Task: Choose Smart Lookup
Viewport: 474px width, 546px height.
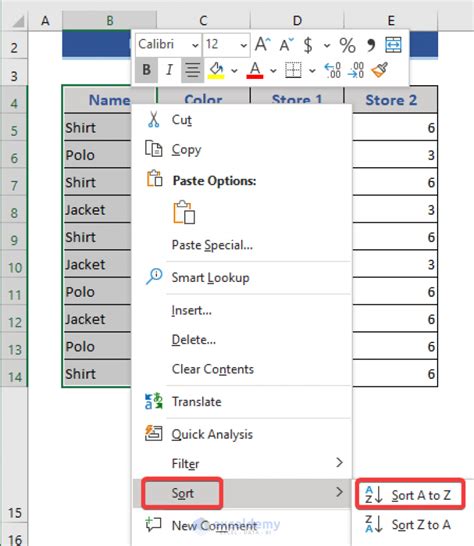Action: [x=242, y=278]
